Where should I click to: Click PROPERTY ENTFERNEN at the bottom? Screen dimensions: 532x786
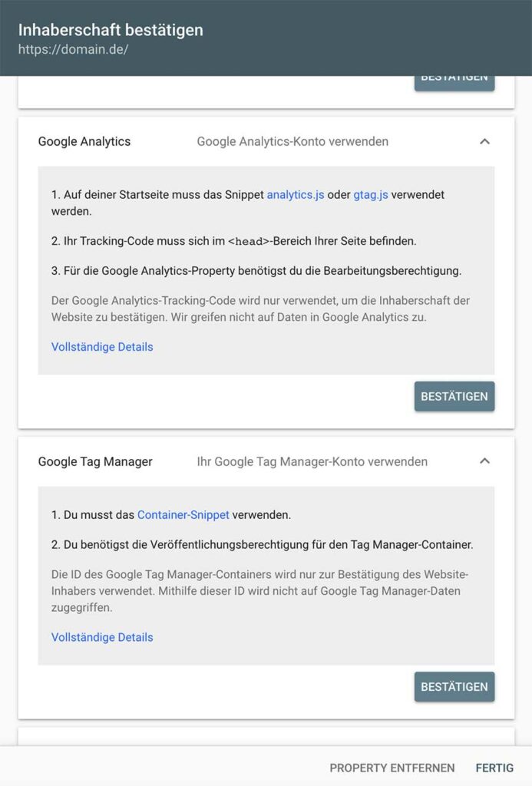[x=392, y=768]
